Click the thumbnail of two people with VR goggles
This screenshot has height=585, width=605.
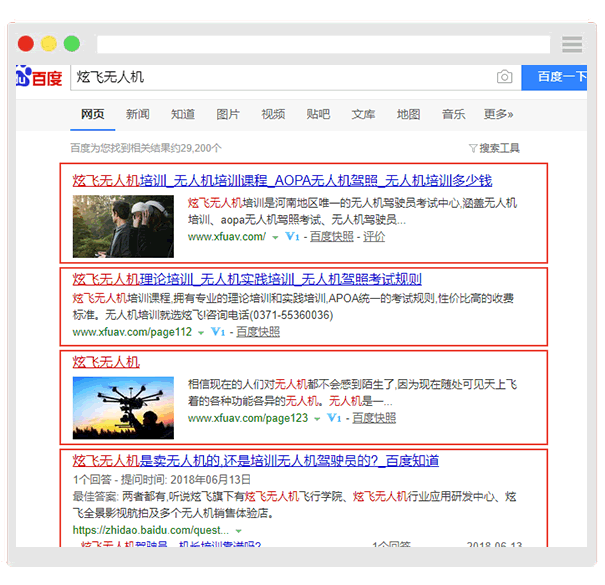pos(123,226)
